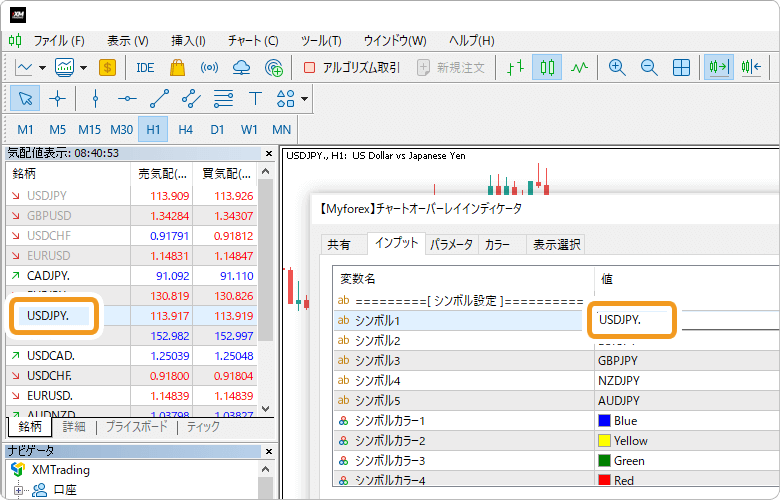Open the chart type line-chart icon
Viewport: 780px width, 500px height.
pyautogui.click(x=23, y=68)
